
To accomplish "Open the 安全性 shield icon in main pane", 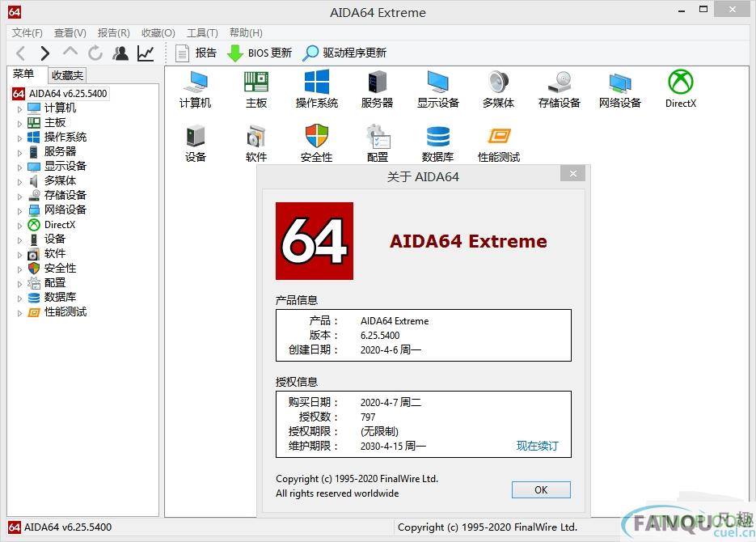I will pyautogui.click(x=317, y=143).
